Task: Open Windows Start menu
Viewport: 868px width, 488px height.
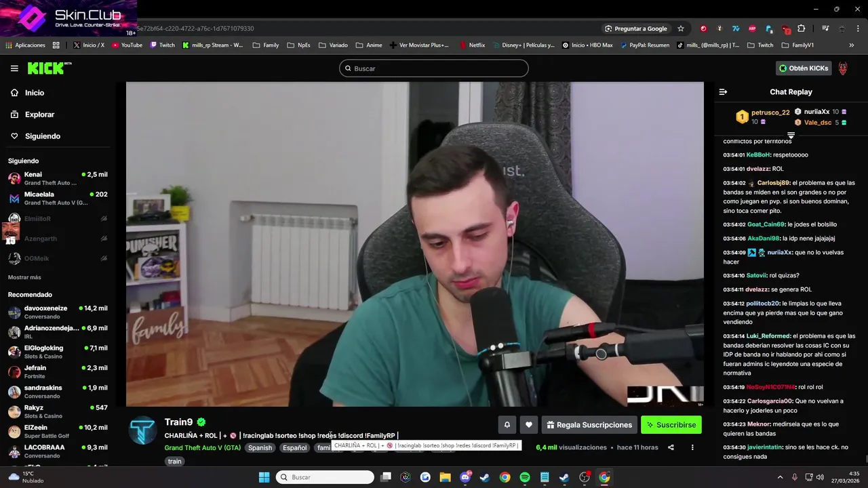Action: [x=264, y=477]
